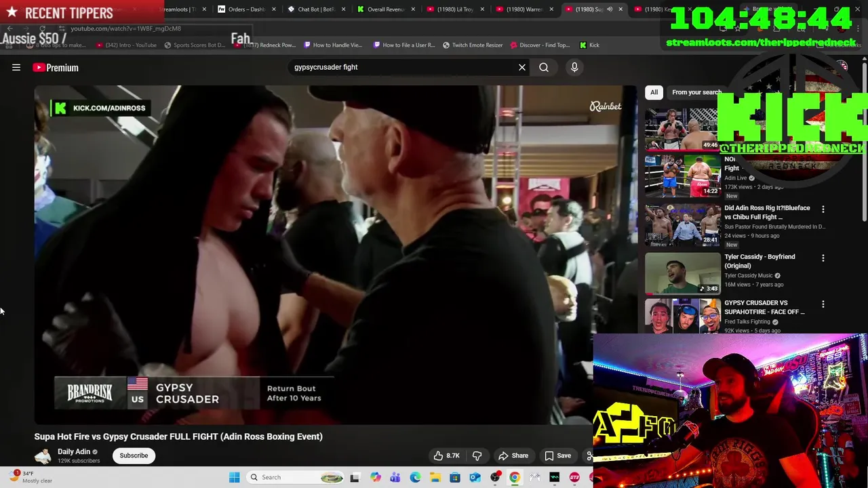Close the Overall Revenue tab

tap(413, 9)
